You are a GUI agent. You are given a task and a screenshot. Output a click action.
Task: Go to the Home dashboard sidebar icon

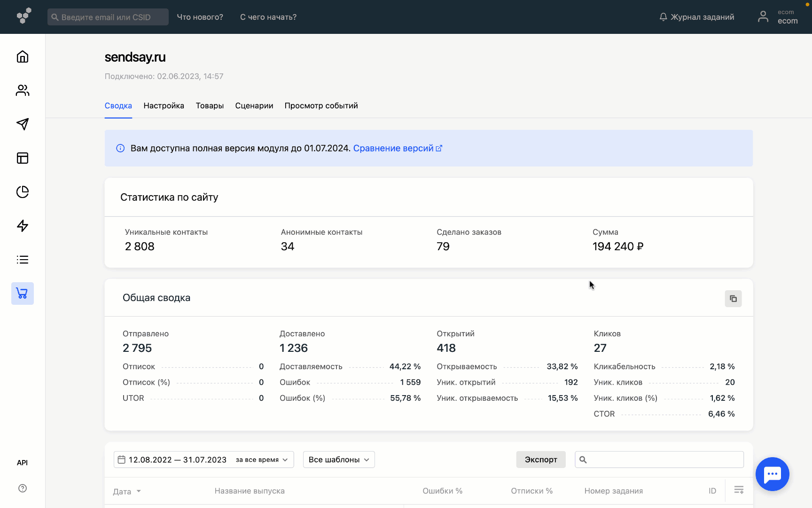pos(23,56)
